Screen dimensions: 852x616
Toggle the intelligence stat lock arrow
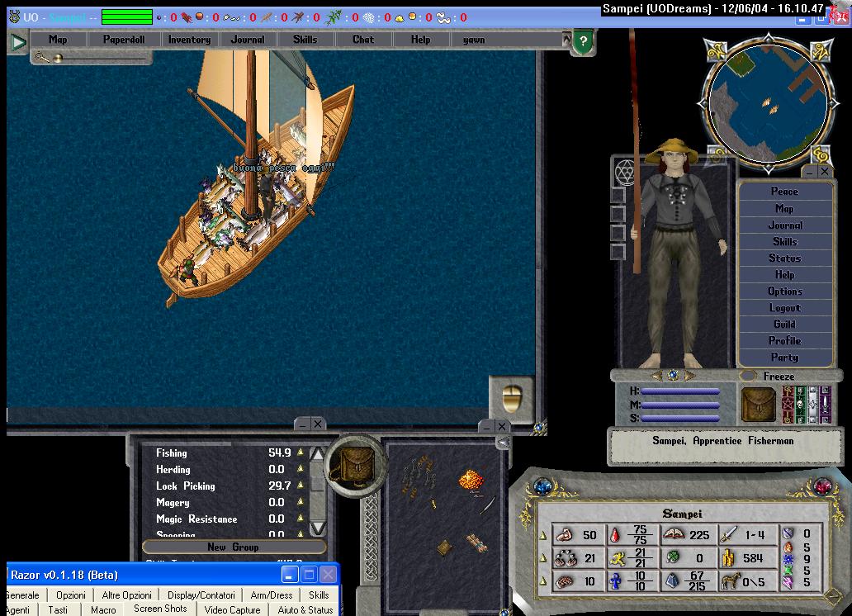(x=543, y=581)
